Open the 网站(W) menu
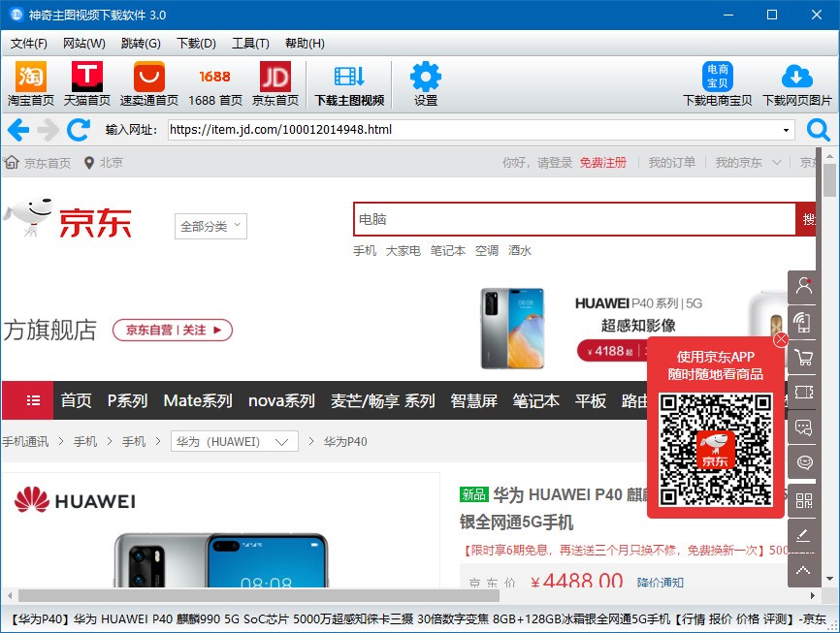The image size is (840, 633). click(x=84, y=44)
